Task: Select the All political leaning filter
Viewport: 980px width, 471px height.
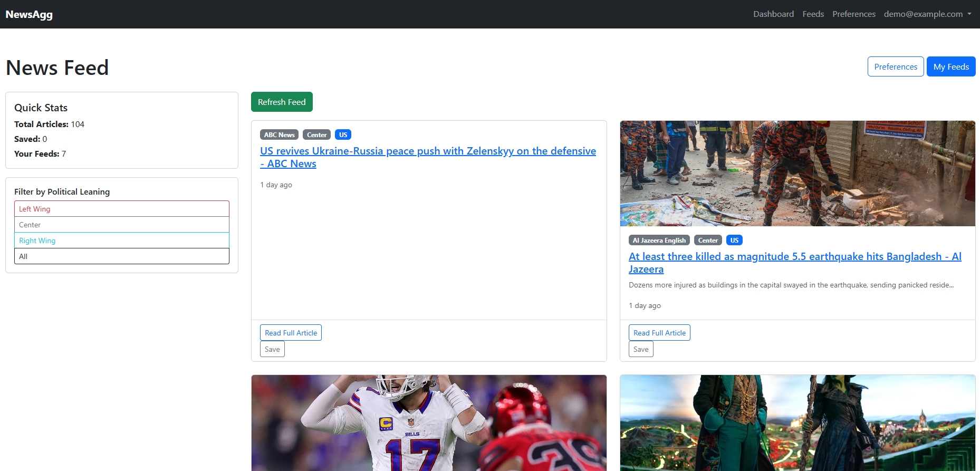Action: [121, 256]
